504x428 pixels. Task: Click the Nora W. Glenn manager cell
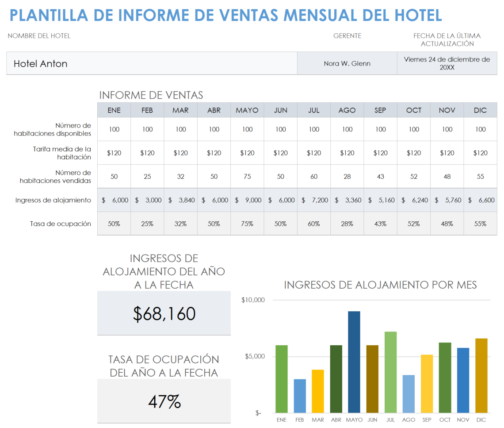pyautogui.click(x=347, y=63)
